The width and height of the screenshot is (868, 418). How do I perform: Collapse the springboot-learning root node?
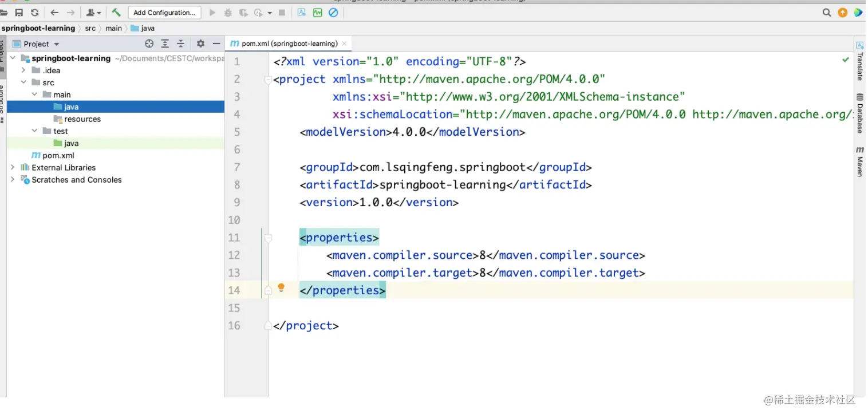tap(13, 58)
